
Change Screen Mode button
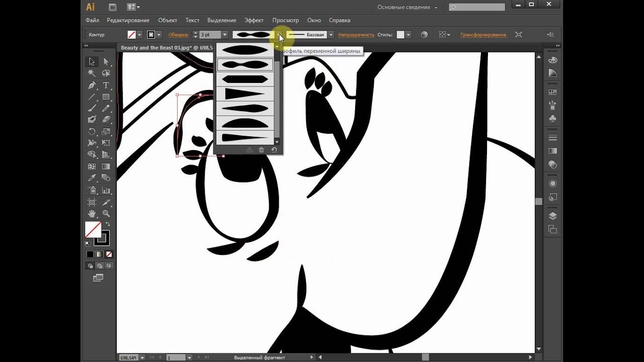[x=99, y=278]
